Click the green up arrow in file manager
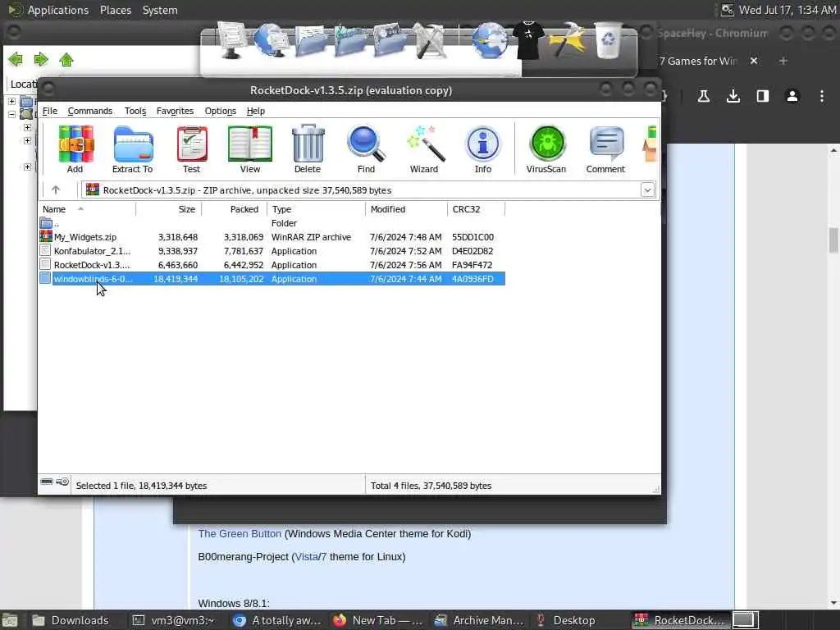The width and height of the screenshot is (840, 630). tap(66, 59)
